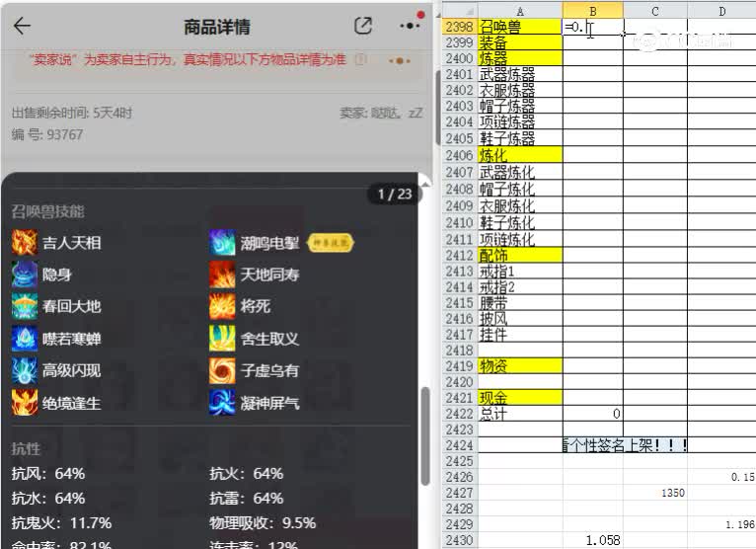The image size is (756, 549).
Task: Click cell containing 1.058
Action: tap(593, 540)
